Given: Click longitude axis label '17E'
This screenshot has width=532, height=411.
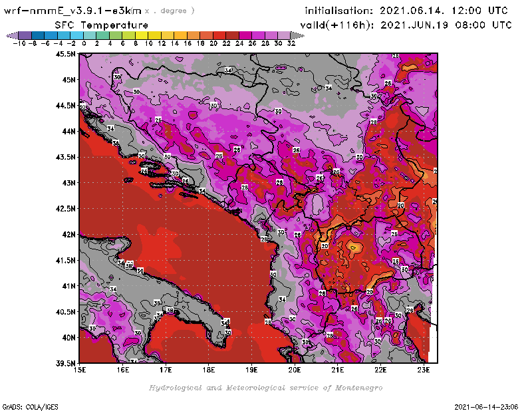Looking at the screenshot, I should coord(166,370).
